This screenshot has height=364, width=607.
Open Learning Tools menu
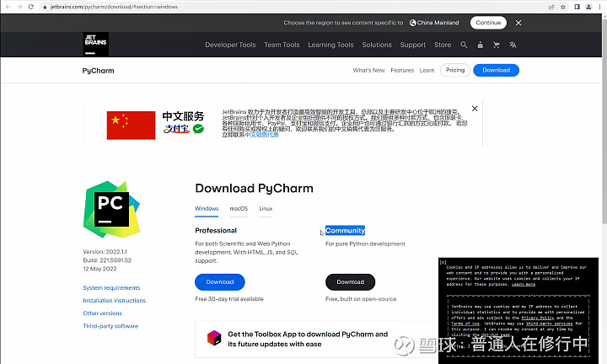[x=330, y=45]
